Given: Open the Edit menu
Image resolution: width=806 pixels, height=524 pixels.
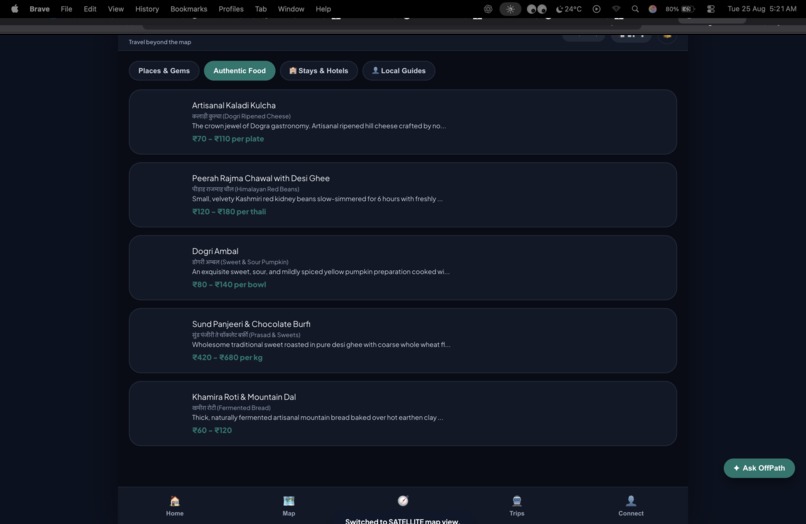Looking at the screenshot, I should 90,9.
